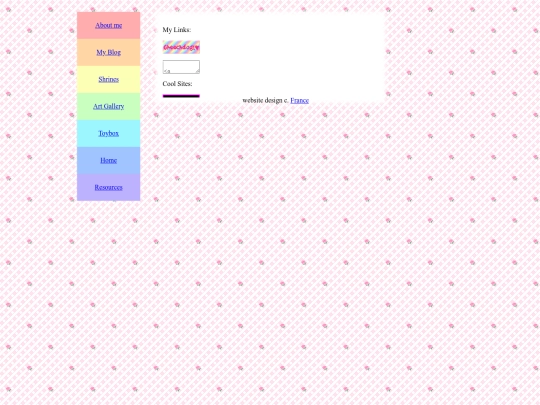Image resolution: width=540 pixels, height=405 pixels.
Task: Select the My Links: heading text
Action: click(177, 30)
